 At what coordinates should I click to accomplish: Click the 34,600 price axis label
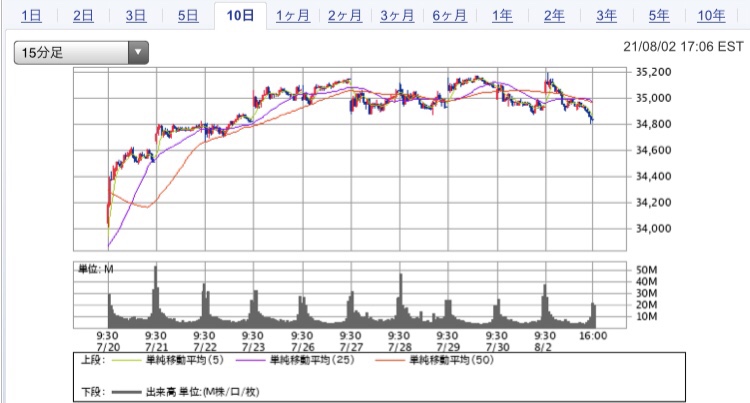653,150
